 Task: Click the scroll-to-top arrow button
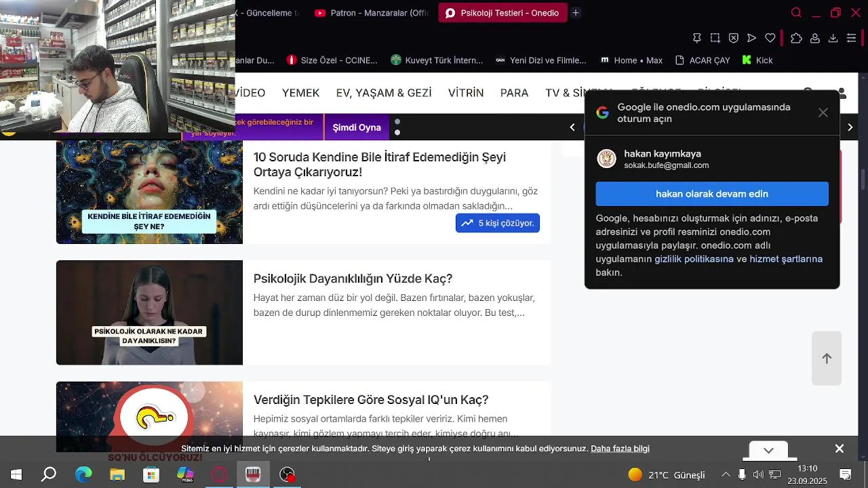pyautogui.click(x=827, y=359)
